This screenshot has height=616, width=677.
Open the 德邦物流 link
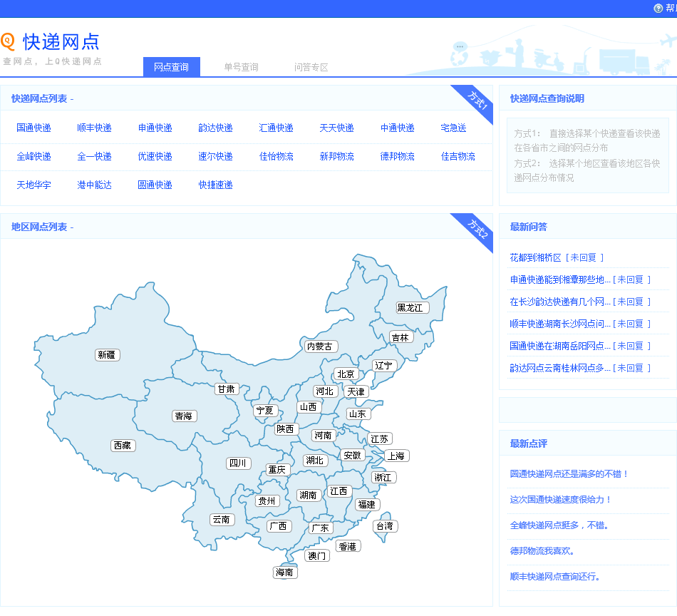(x=397, y=156)
